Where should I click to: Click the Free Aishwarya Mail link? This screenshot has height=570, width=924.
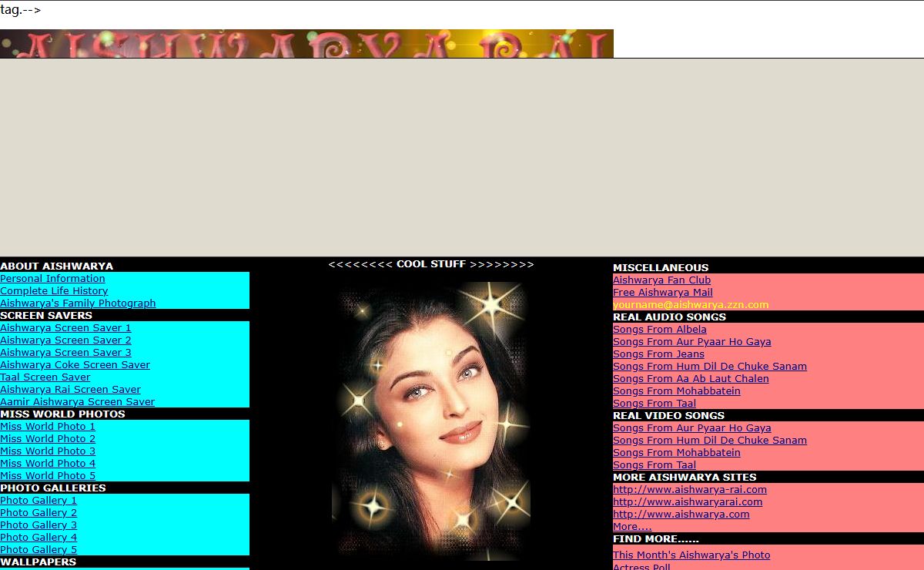coord(663,293)
